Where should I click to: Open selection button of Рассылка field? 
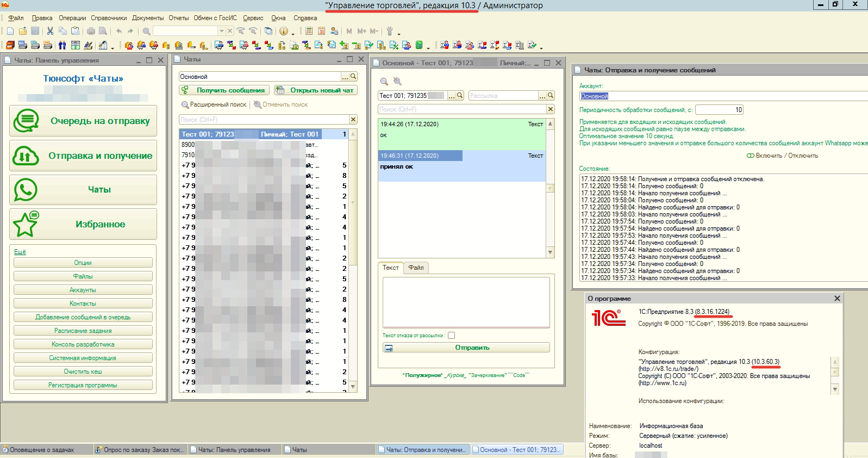(x=542, y=96)
